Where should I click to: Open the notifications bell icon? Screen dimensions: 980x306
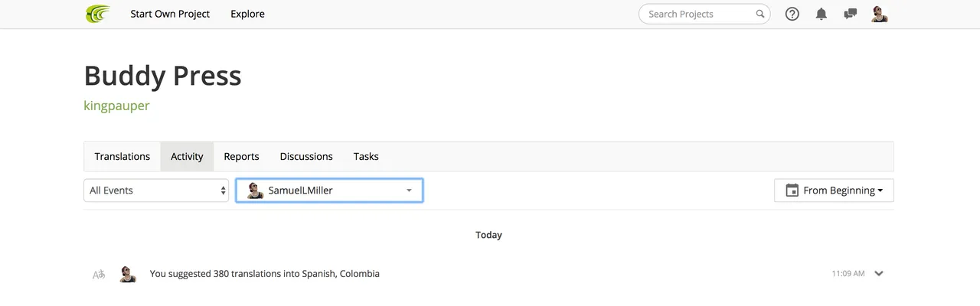pos(822,14)
